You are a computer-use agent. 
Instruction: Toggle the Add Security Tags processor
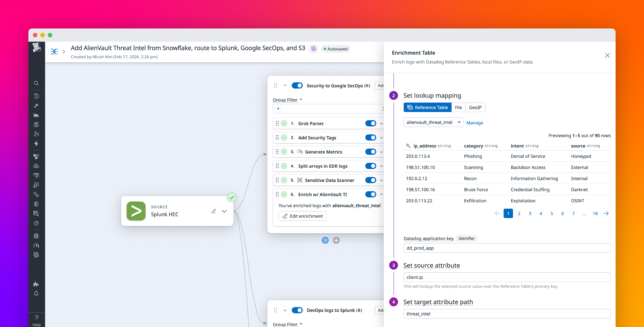(x=370, y=138)
